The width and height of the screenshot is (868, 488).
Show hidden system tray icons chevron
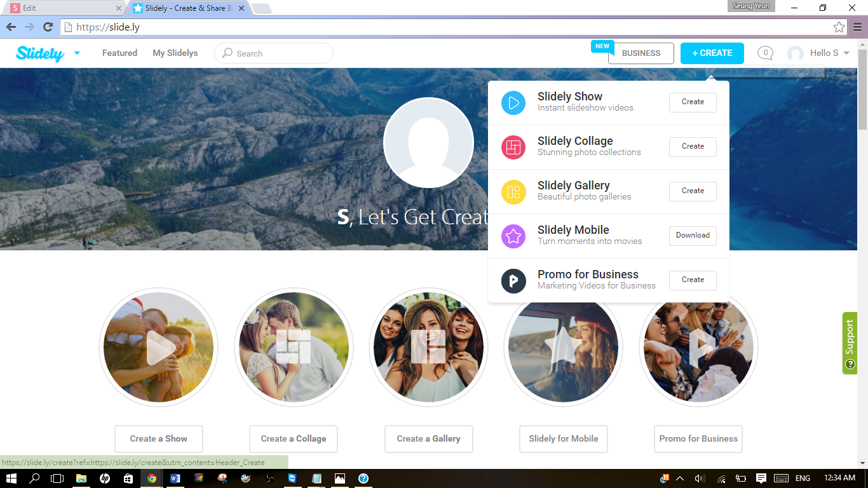pyautogui.click(x=680, y=478)
